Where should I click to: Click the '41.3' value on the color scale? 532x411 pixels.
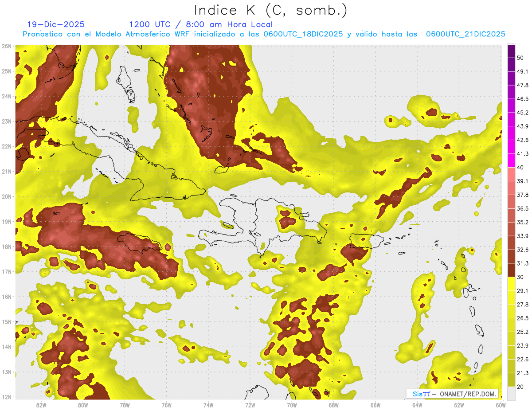pos(522,154)
